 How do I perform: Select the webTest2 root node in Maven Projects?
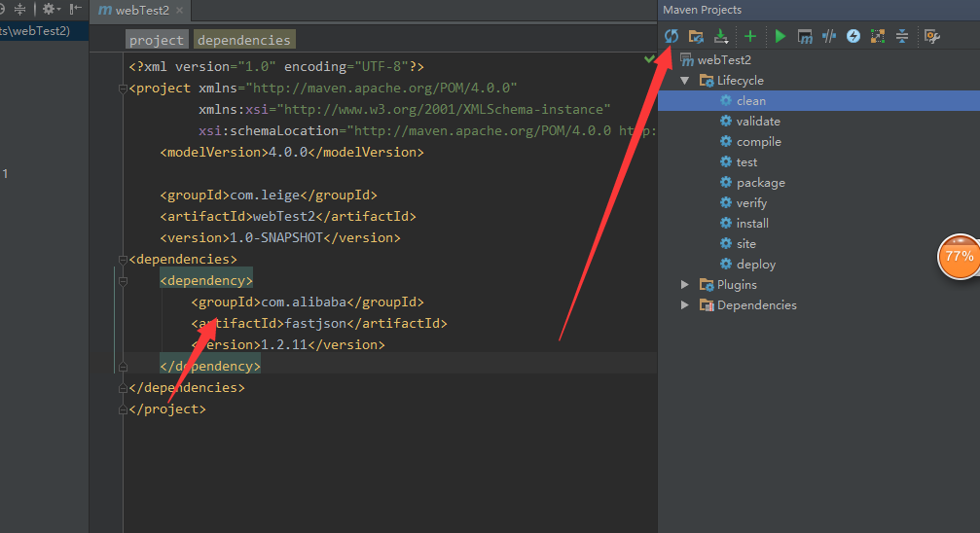click(x=724, y=60)
